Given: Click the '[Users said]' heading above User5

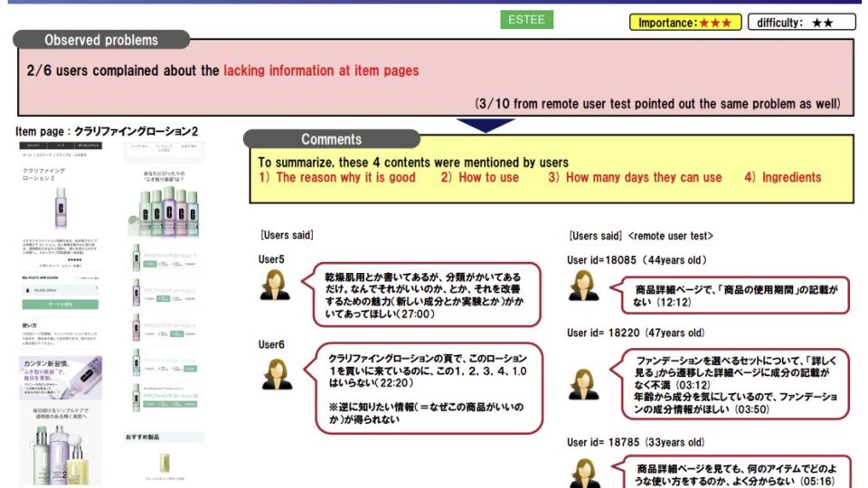Looking at the screenshot, I should [287, 235].
